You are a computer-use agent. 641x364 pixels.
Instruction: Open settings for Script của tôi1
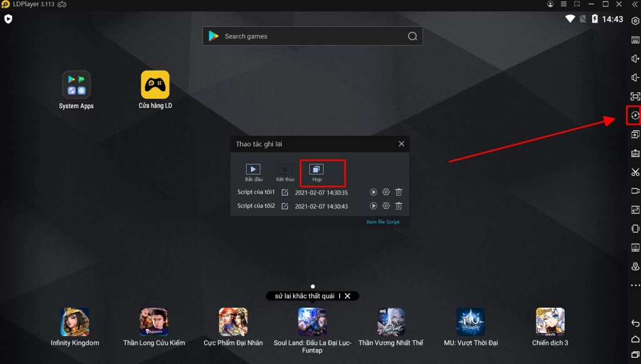click(386, 193)
